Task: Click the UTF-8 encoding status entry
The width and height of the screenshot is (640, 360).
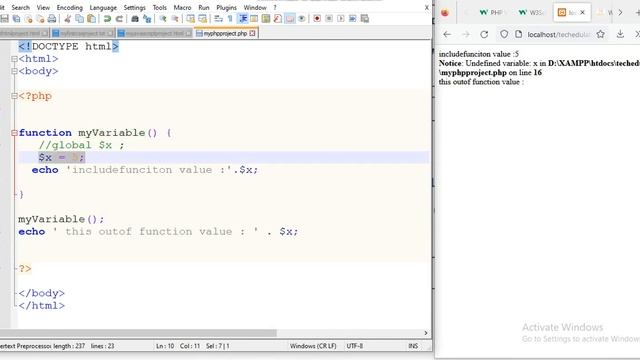Action: [354, 346]
